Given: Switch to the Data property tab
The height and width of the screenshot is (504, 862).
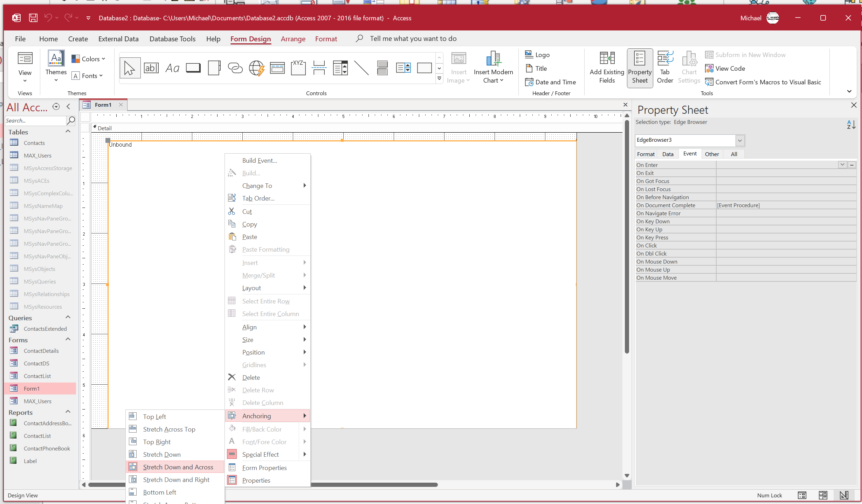Looking at the screenshot, I should [x=668, y=154].
